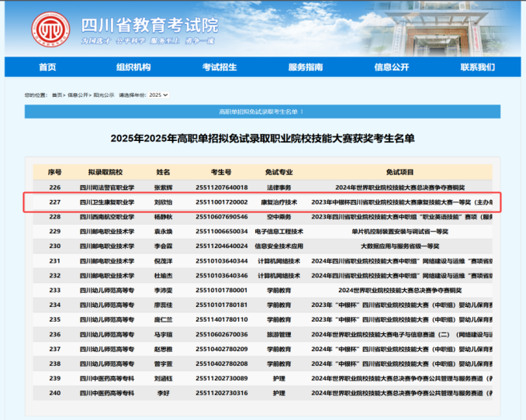The height and width of the screenshot is (420, 526).
Task: Click 2024世界职业院校技能大赛总决赛争夺赛铜奖 cell in row 233
Action: 400,291
